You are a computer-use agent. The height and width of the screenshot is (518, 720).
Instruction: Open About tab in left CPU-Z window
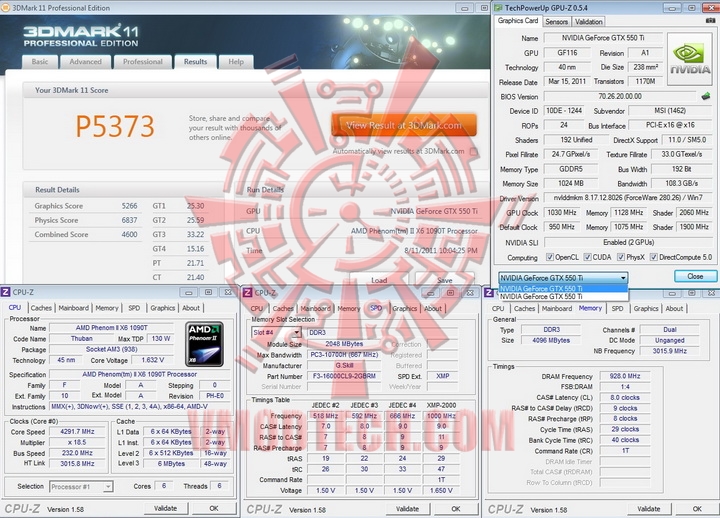[191, 308]
